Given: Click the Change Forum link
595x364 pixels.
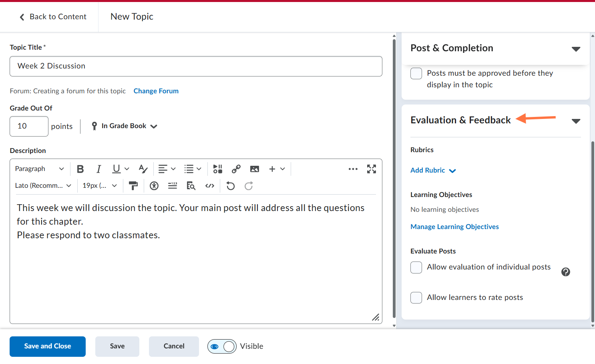Looking at the screenshot, I should click(156, 91).
